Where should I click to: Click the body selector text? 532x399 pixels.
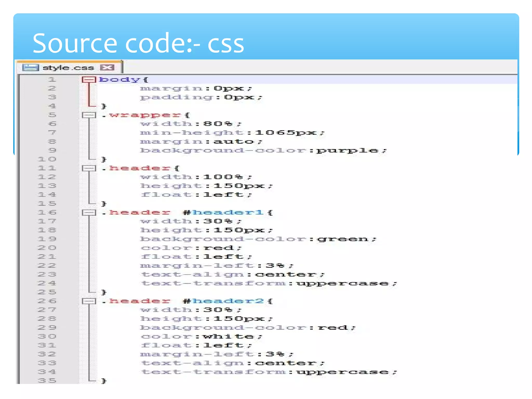pyautogui.click(x=119, y=79)
